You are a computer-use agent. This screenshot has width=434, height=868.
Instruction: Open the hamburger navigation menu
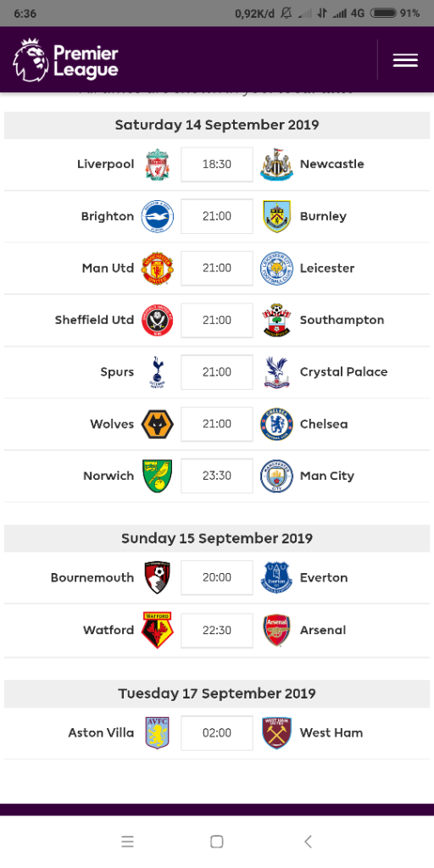(405, 60)
